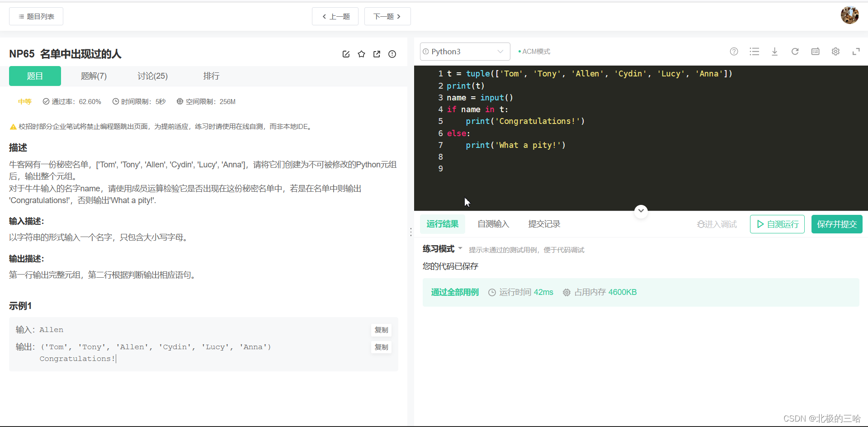Collapse editor with the down chevron circle
This screenshot has width=868, height=427.
641,211
